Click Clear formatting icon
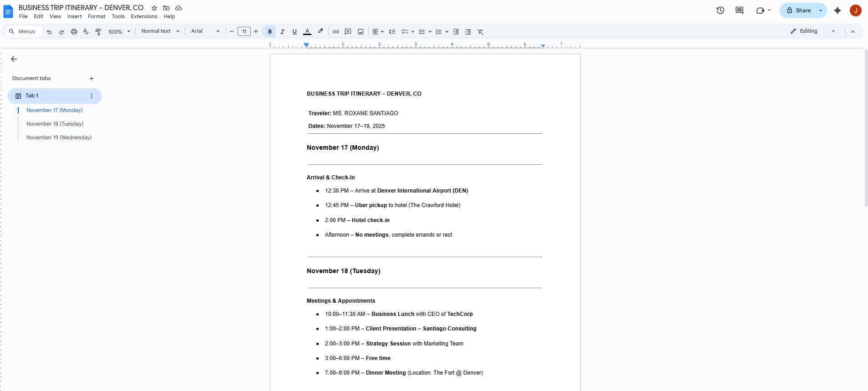This screenshot has width=868, height=391. point(480,32)
